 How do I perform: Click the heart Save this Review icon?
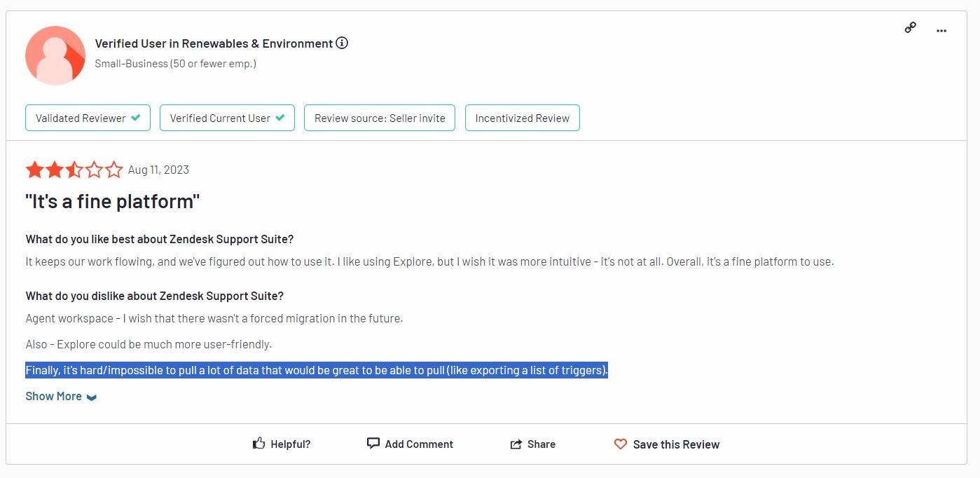tap(620, 444)
